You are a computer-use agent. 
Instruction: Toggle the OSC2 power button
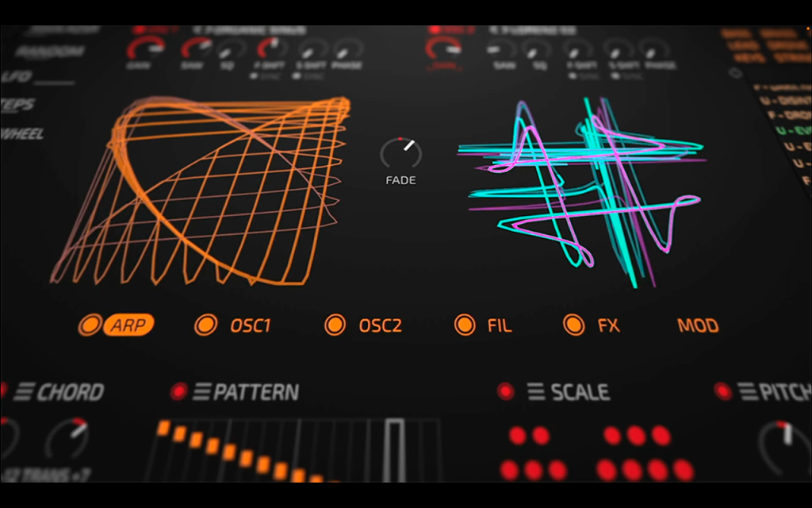click(x=335, y=325)
